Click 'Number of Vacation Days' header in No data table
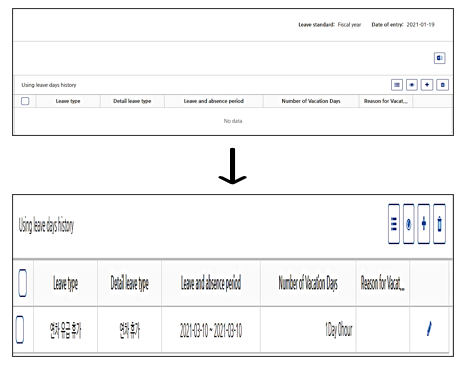 point(311,101)
